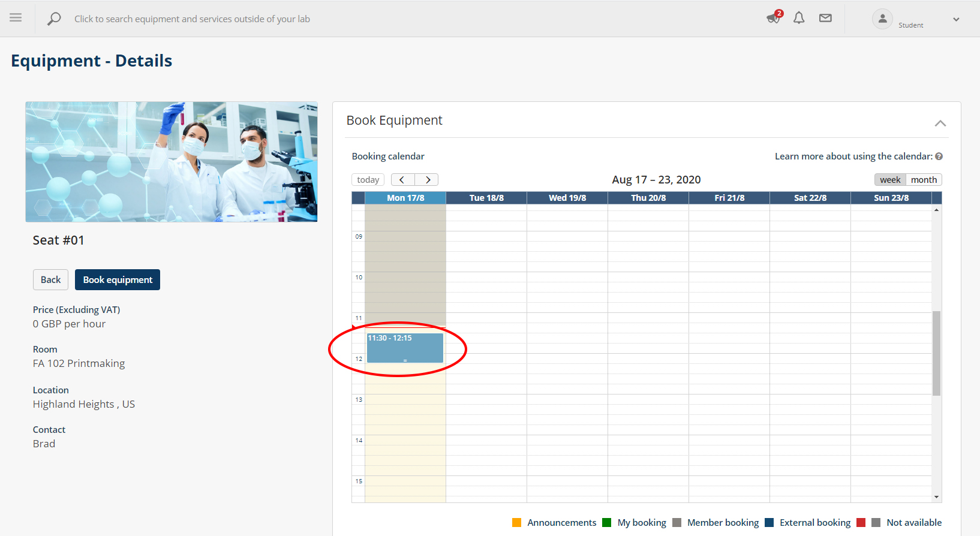980x536 pixels.
Task: Click the Student profile avatar
Action: coord(882,19)
